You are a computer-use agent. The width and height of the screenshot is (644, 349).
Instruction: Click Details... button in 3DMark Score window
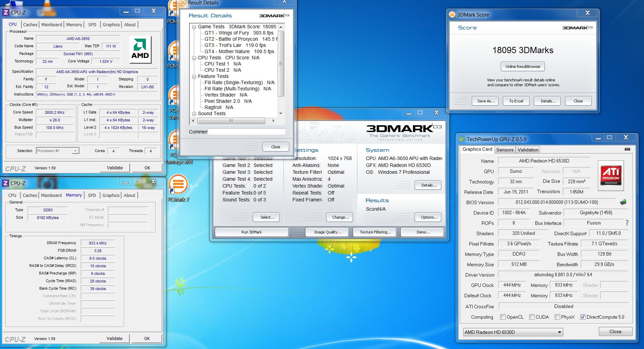pyautogui.click(x=548, y=101)
